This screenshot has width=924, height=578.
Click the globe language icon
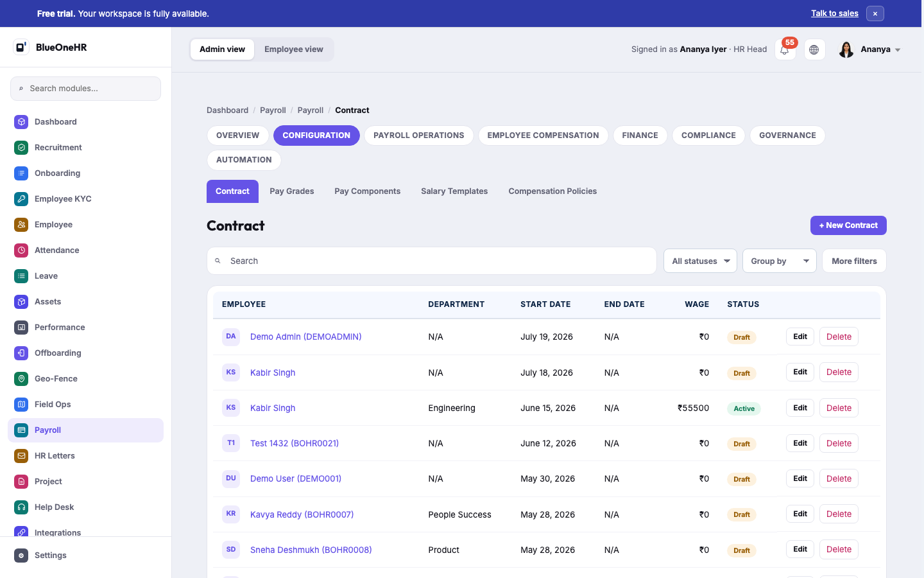pos(814,49)
